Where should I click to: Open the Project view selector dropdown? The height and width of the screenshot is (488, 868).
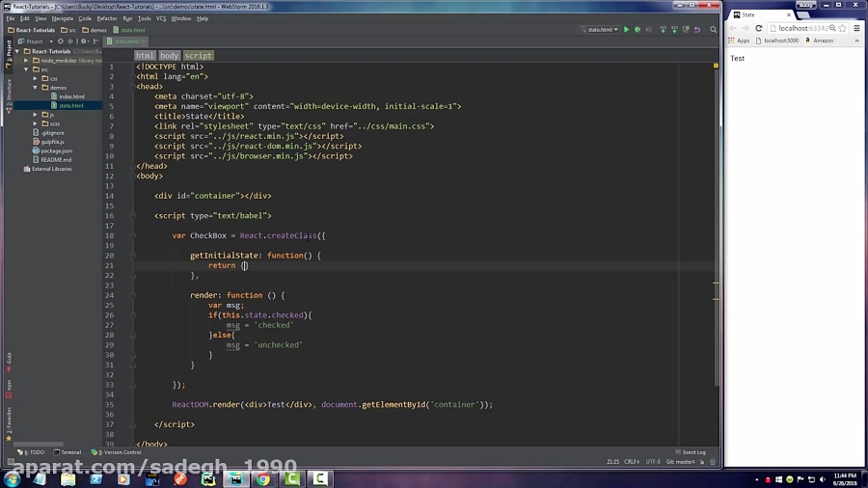point(35,41)
